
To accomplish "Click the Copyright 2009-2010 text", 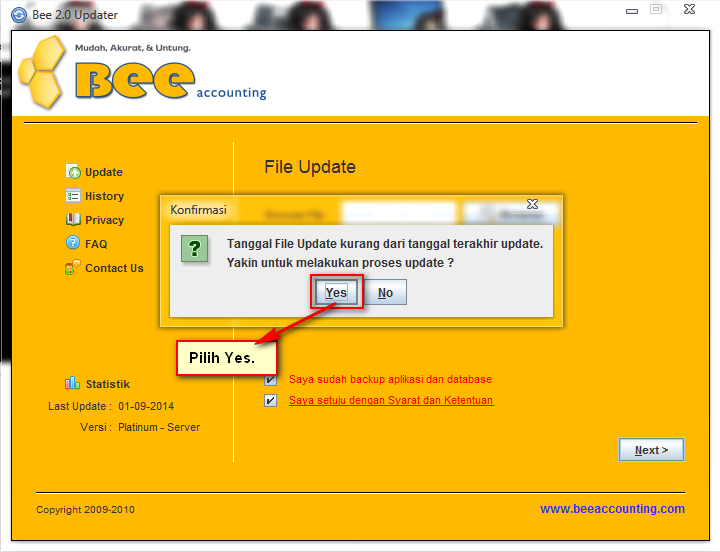I will pyautogui.click(x=85, y=510).
